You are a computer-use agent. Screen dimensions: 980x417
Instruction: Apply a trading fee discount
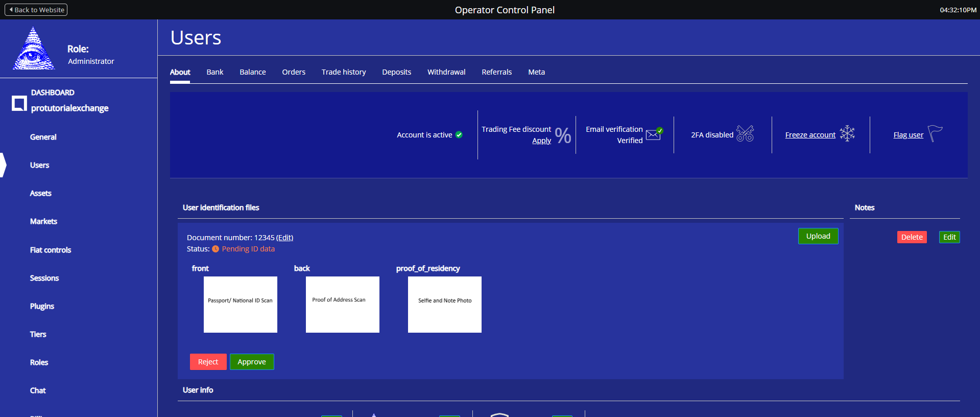click(541, 141)
